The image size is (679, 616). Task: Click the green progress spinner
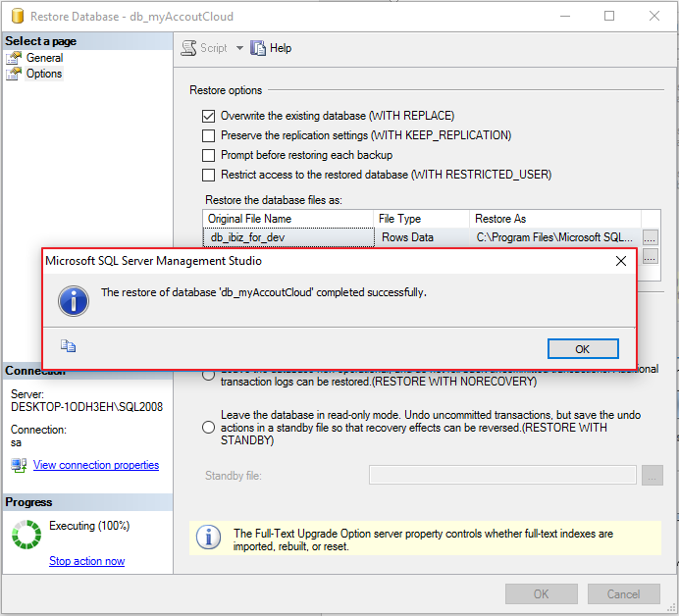[26, 535]
